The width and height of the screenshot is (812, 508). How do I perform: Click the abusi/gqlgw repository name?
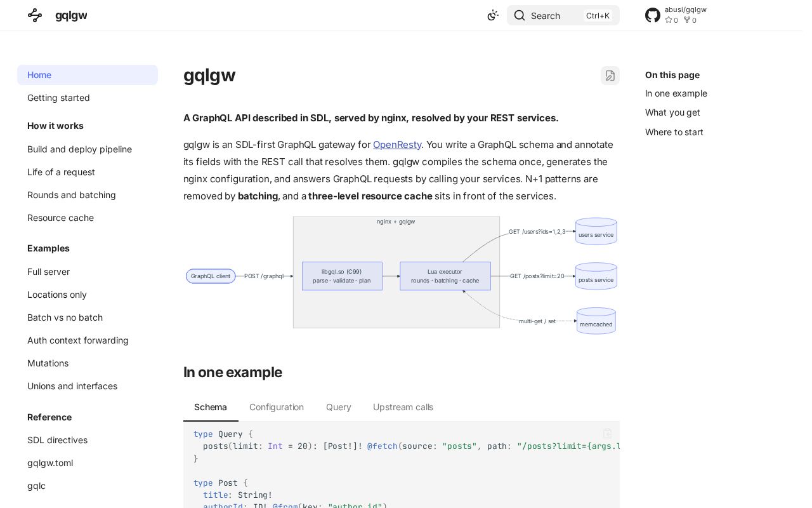coord(686,10)
